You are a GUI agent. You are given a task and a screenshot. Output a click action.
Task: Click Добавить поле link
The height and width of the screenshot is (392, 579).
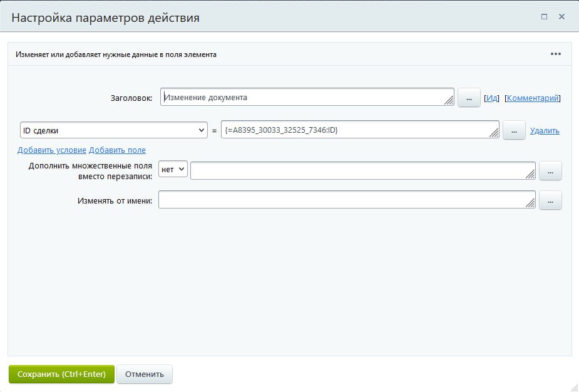click(117, 150)
